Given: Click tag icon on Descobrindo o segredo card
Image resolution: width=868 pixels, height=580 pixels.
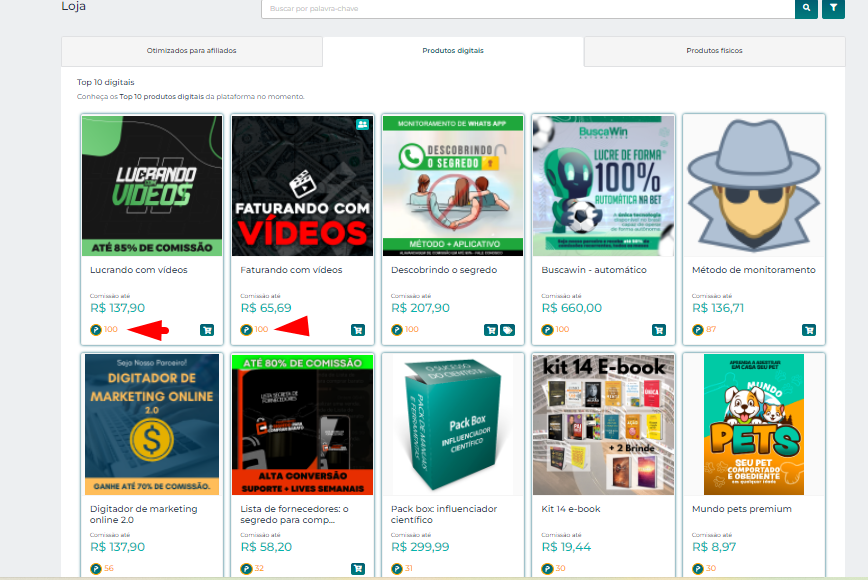Looking at the screenshot, I should coord(507,330).
